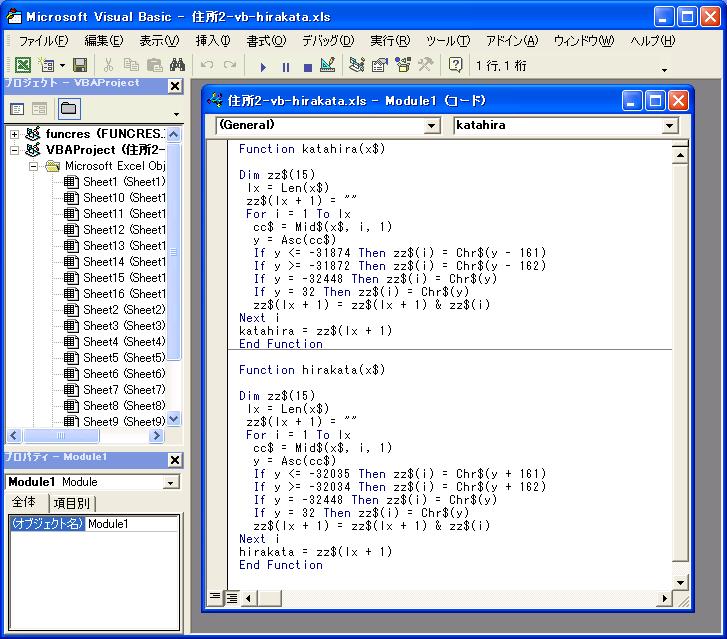Click the Paste clipboard icon
The height and width of the screenshot is (639, 727).
tap(154, 65)
